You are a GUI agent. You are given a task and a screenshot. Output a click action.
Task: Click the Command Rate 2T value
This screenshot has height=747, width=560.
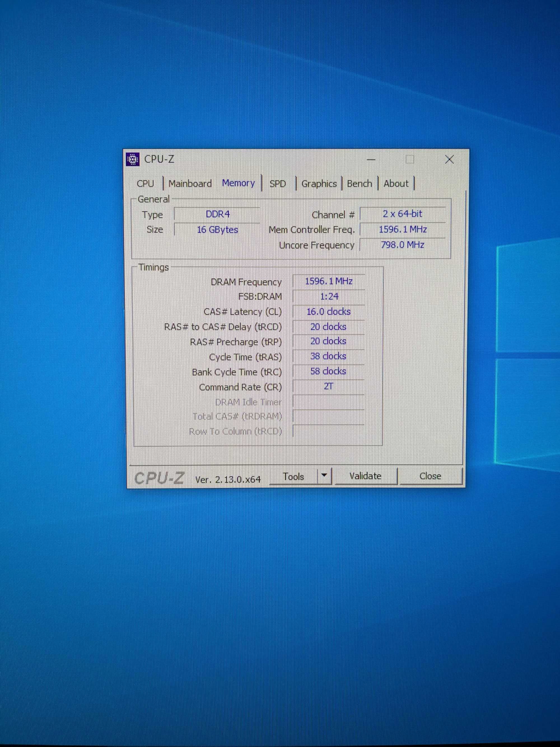click(329, 386)
